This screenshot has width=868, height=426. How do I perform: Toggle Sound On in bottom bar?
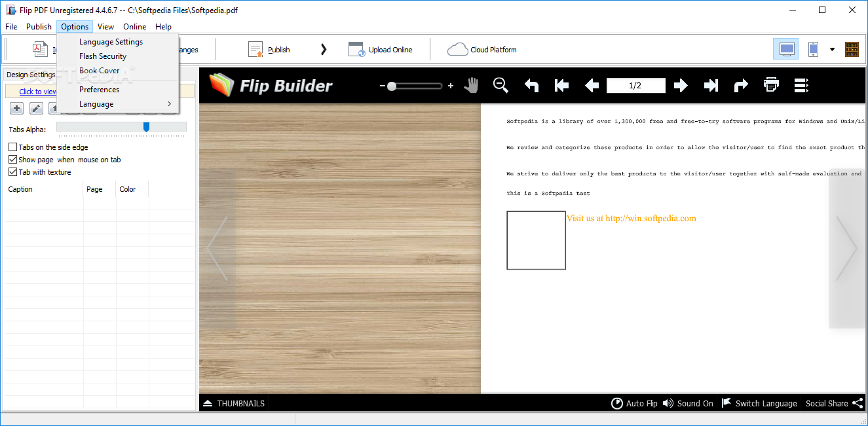pos(688,403)
